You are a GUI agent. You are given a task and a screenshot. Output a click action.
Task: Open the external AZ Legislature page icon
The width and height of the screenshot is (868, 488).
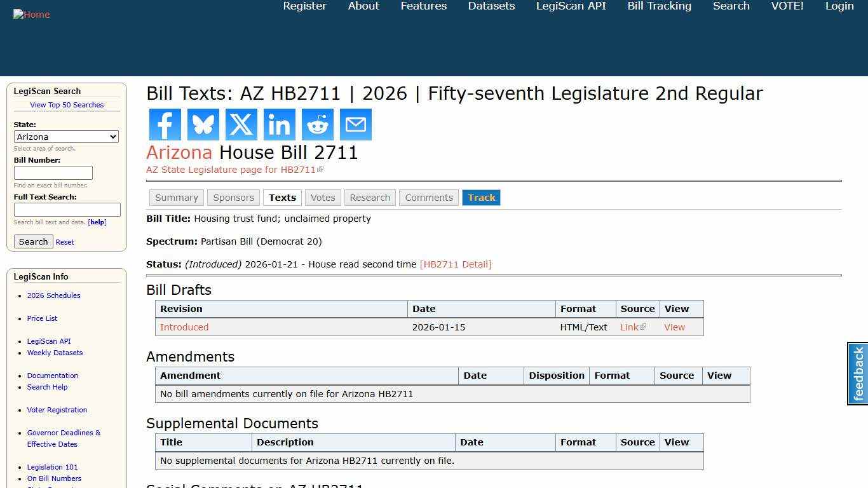321,168
